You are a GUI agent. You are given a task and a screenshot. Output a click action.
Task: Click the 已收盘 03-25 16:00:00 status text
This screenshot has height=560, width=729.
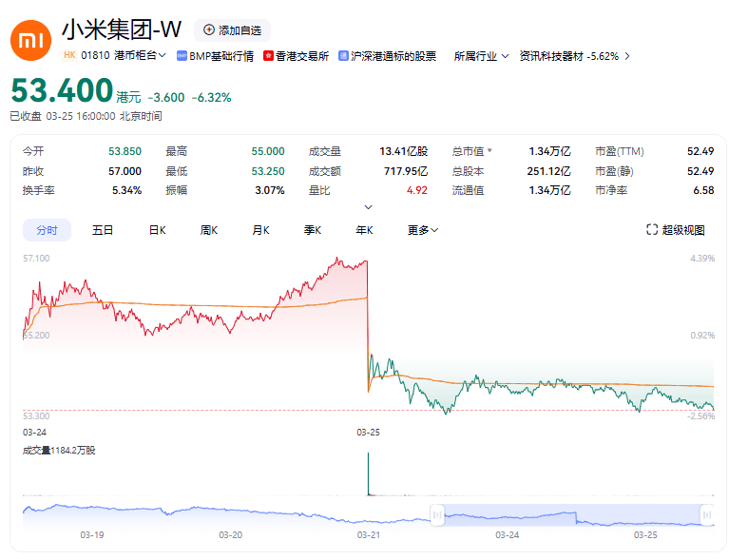pyautogui.click(x=86, y=116)
